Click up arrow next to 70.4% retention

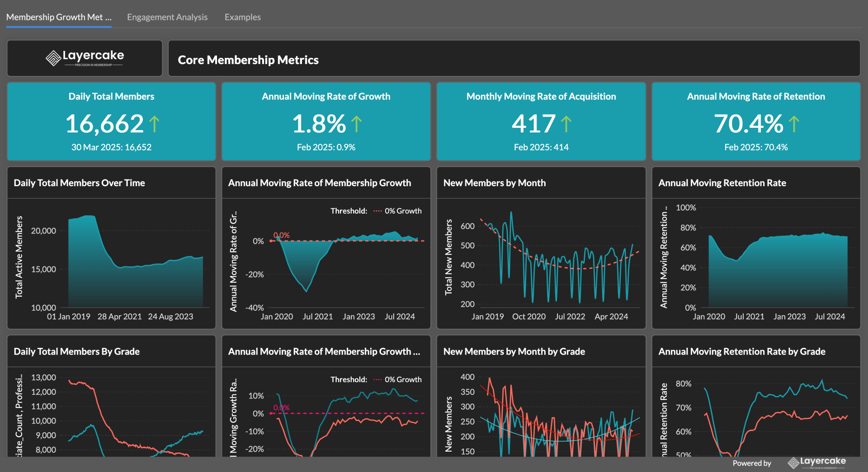(794, 124)
